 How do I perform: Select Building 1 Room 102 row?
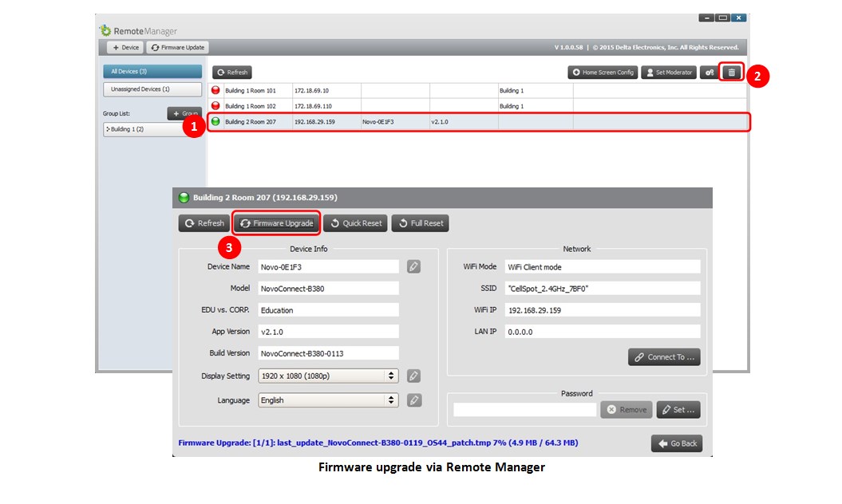point(476,106)
